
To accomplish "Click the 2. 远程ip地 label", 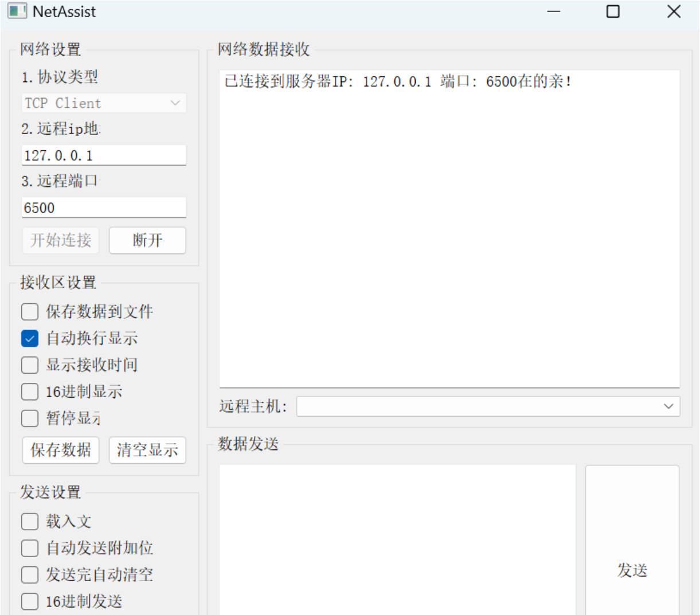I will coord(61,129).
